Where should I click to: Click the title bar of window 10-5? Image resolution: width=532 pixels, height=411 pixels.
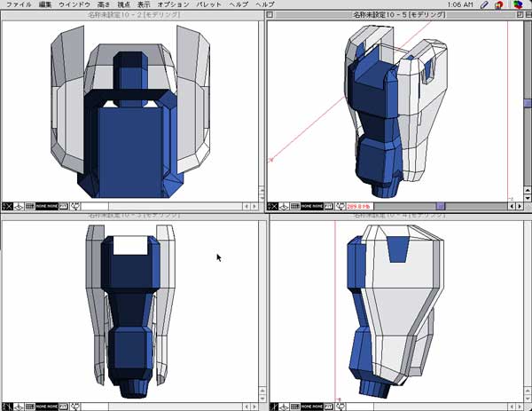pyautogui.click(x=399, y=14)
